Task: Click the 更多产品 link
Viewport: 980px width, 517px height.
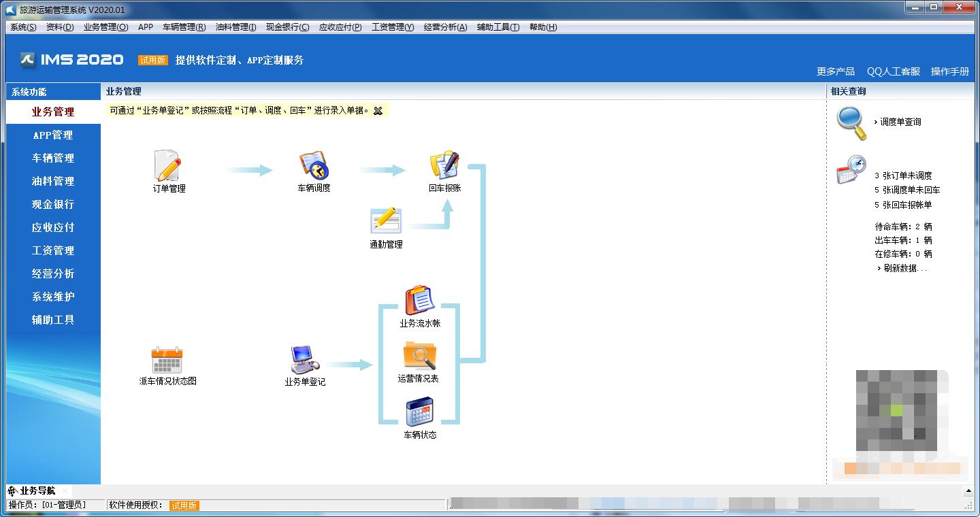Action: [836, 71]
